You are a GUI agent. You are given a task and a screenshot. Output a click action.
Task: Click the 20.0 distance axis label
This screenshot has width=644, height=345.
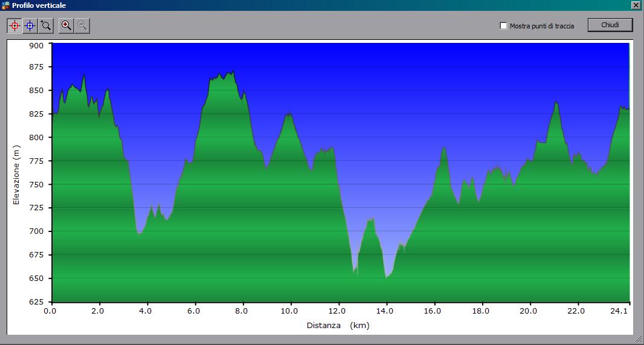click(529, 311)
